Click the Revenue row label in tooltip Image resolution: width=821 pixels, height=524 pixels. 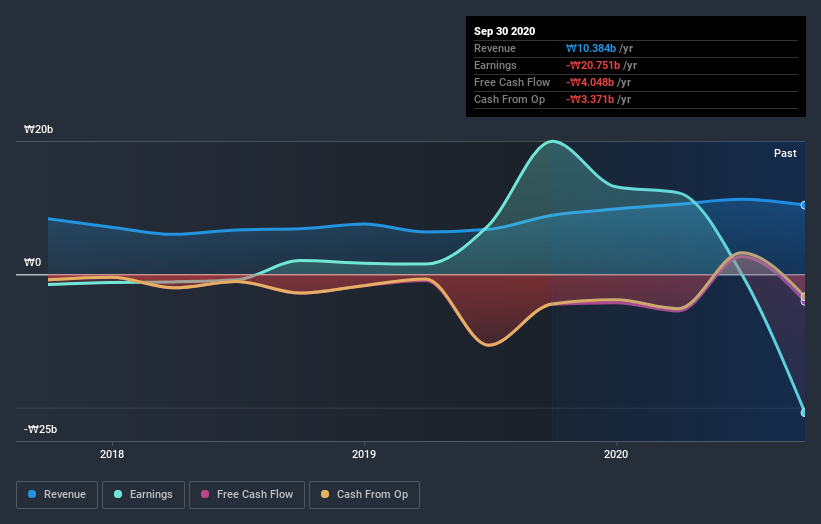(495, 48)
